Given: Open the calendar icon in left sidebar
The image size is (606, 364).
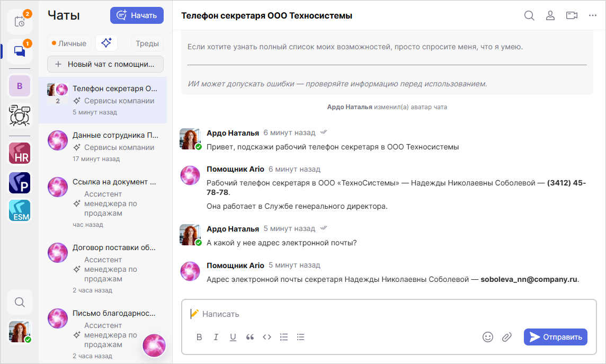Looking at the screenshot, I should tap(19, 22).
